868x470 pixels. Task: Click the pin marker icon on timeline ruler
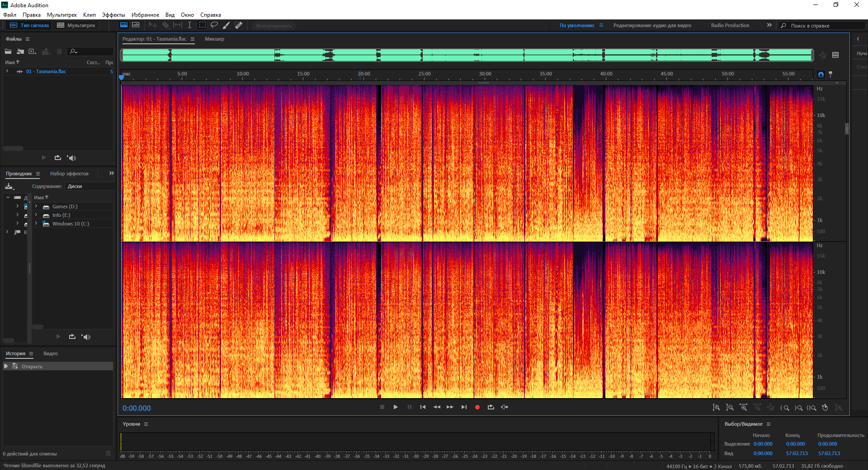(x=830, y=75)
